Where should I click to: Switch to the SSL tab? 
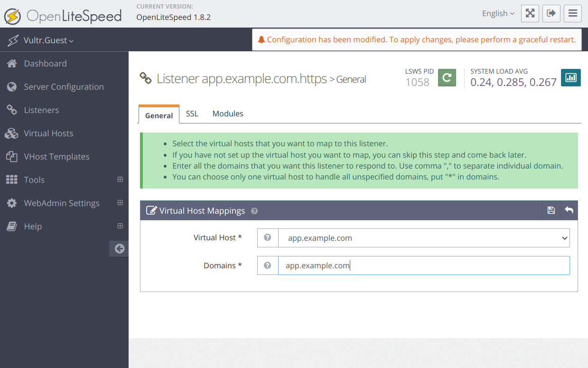(192, 114)
